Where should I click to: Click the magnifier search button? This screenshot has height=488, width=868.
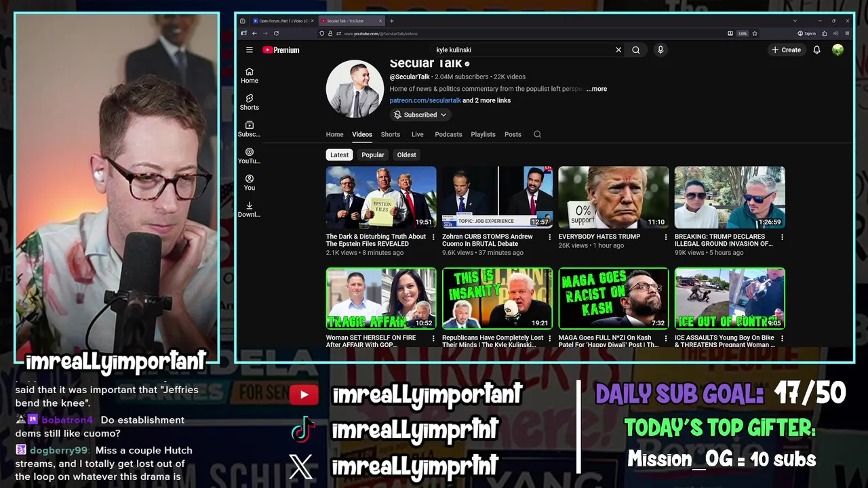click(x=636, y=49)
